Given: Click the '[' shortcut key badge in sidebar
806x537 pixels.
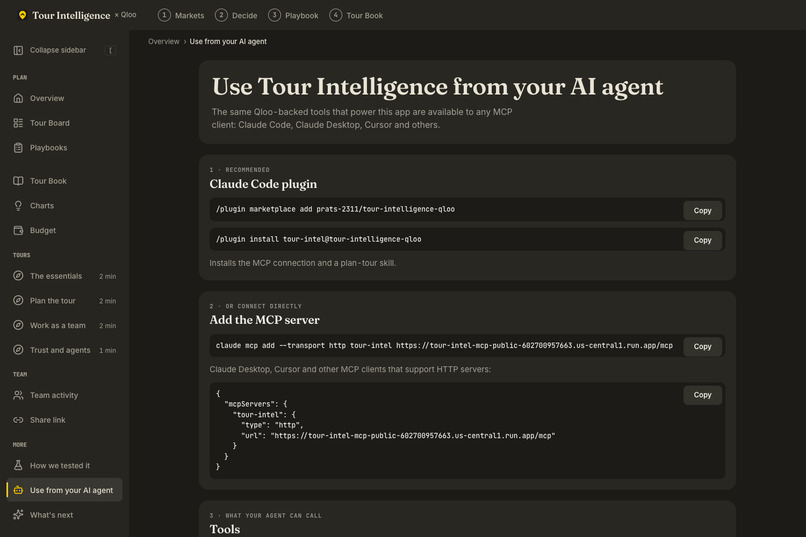Looking at the screenshot, I should [110, 50].
